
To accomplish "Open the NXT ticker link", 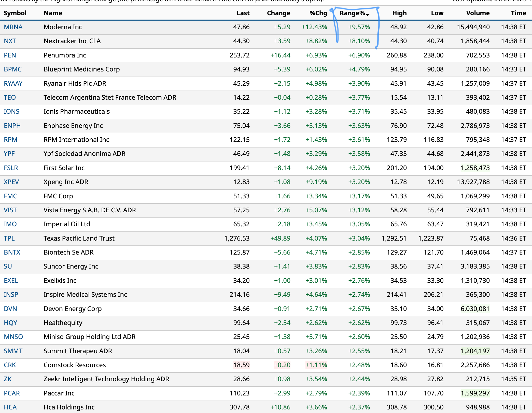I will pyautogui.click(x=10, y=41).
